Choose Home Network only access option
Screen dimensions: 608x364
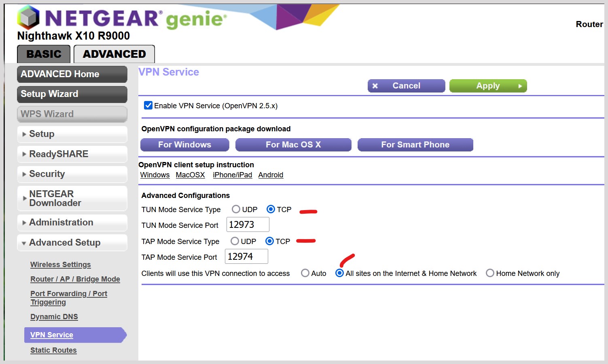point(490,273)
